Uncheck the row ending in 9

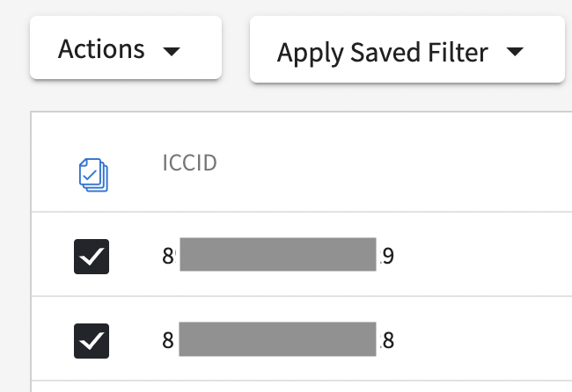[x=92, y=257]
